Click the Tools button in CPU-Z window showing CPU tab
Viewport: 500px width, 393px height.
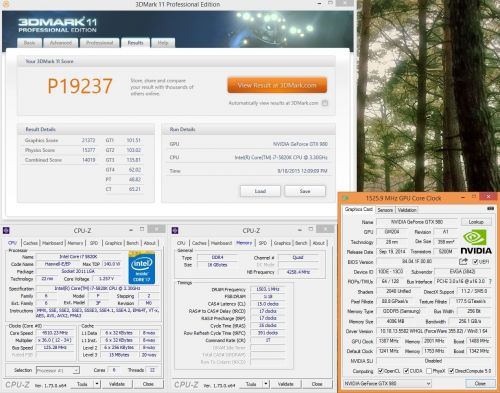click(82, 384)
